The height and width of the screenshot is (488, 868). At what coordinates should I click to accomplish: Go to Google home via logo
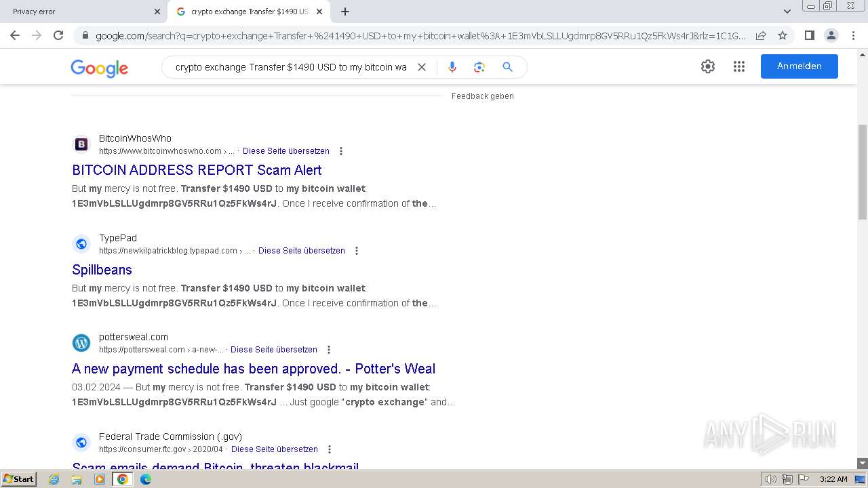[99, 68]
